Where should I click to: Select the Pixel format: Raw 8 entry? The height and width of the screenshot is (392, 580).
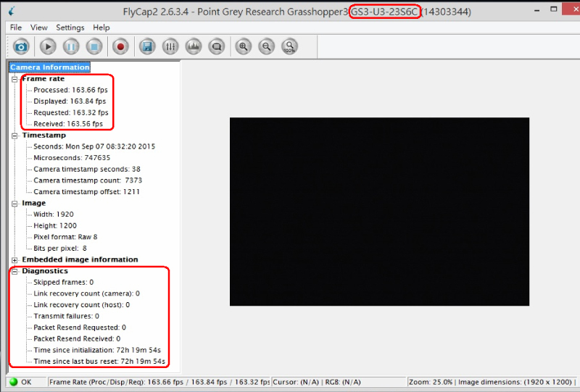tap(65, 237)
